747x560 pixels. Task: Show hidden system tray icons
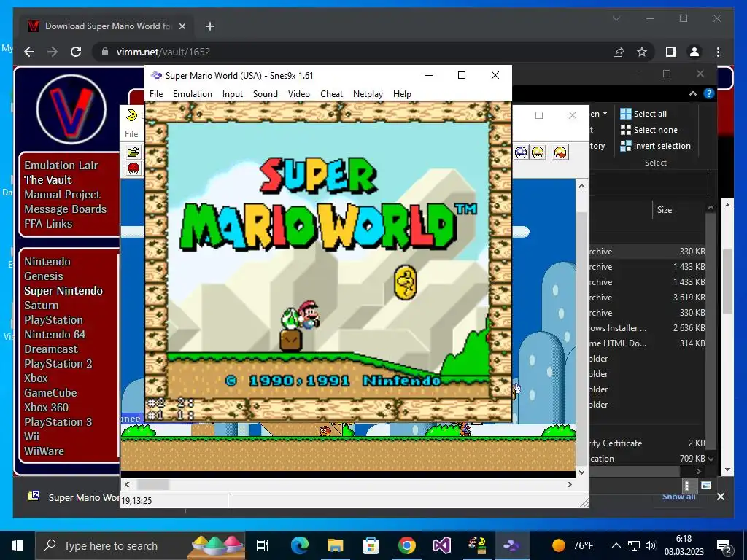(616, 545)
